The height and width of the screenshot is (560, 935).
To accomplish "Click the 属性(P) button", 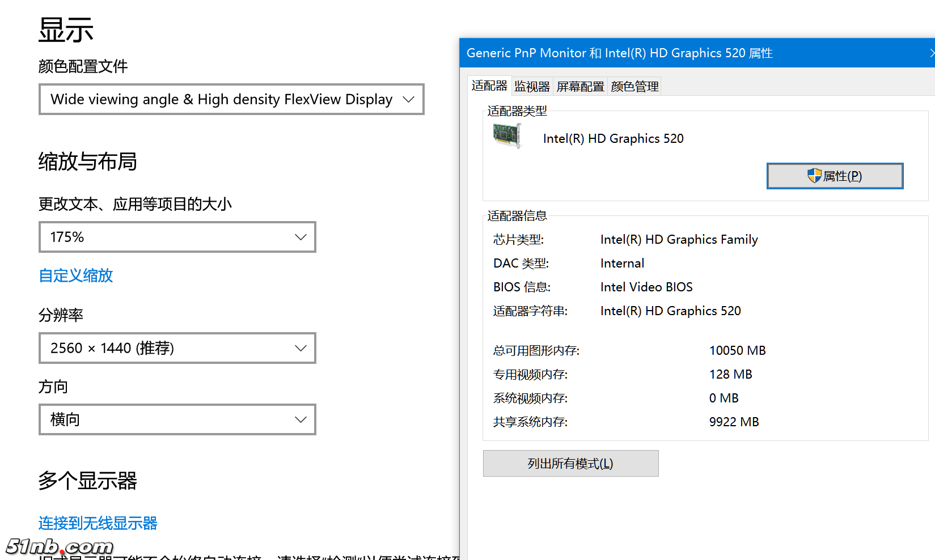I will 835,176.
